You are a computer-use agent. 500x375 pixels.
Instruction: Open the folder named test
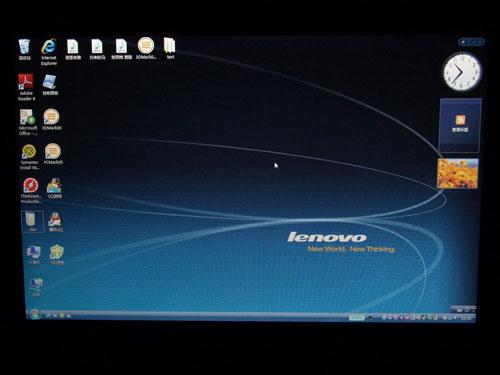pos(170,48)
